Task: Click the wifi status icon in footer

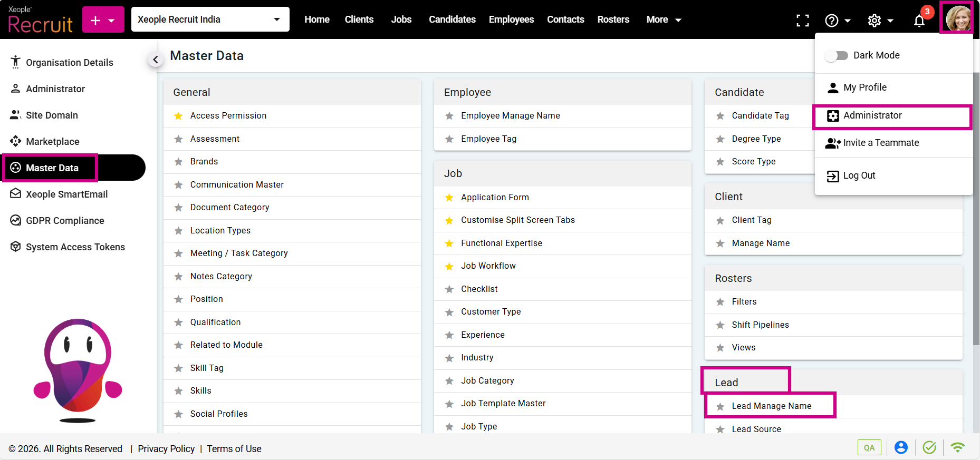Action: point(957,447)
